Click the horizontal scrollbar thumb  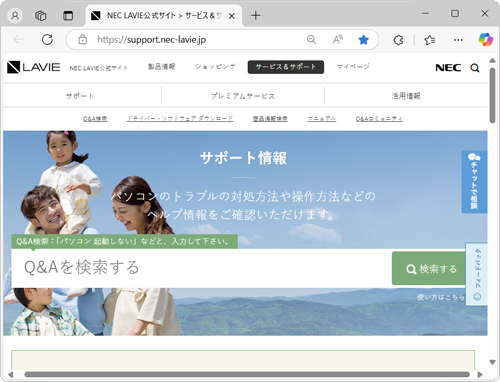[x=247, y=375]
